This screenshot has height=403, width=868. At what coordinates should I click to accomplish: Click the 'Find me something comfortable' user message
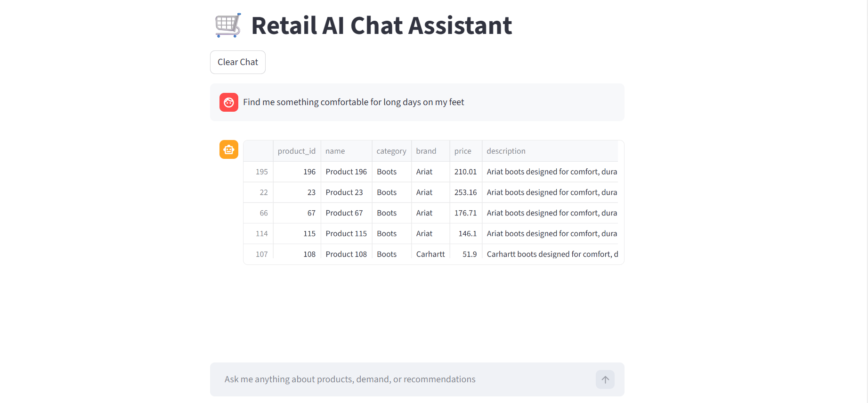click(x=353, y=102)
